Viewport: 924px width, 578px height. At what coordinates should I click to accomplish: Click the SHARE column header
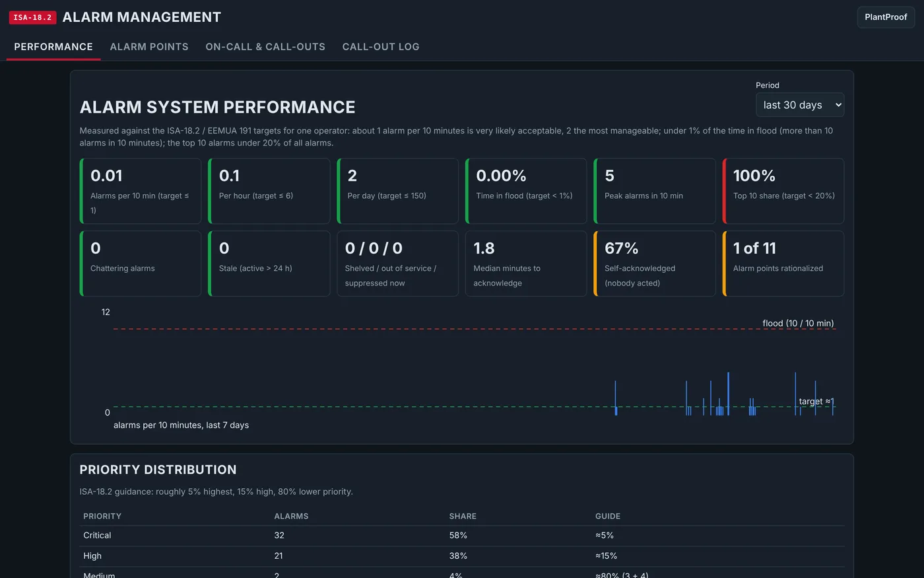click(463, 516)
